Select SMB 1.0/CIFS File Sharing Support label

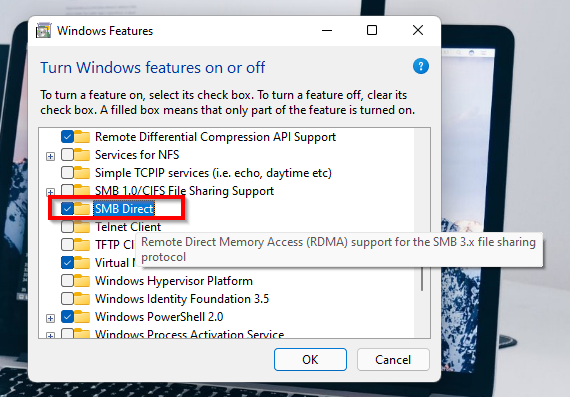pyautogui.click(x=184, y=191)
